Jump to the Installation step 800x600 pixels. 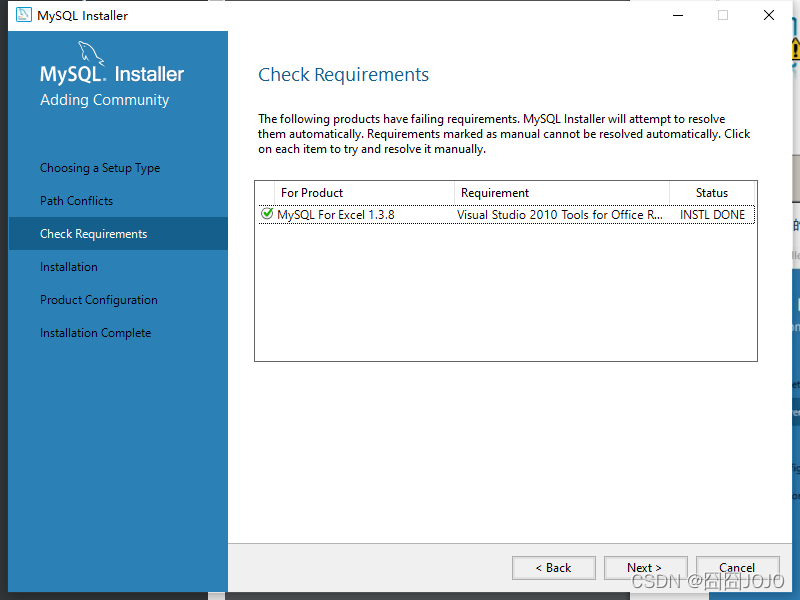coord(69,267)
